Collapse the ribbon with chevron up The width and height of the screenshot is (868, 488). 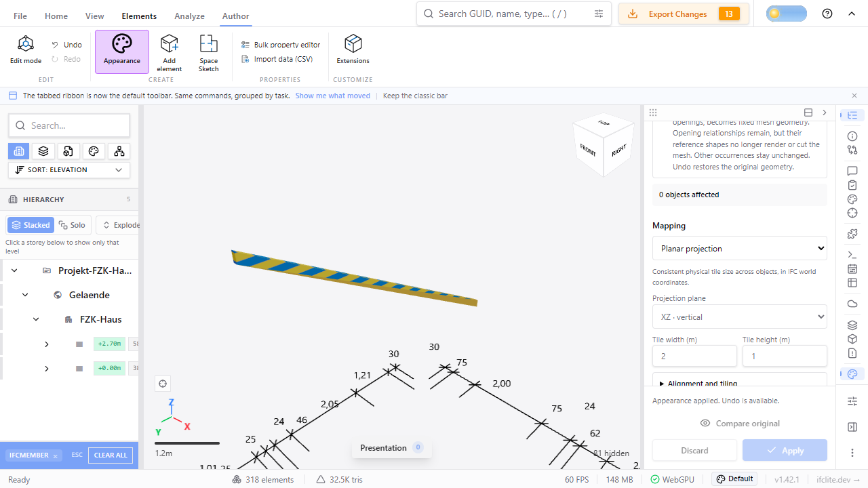(852, 14)
